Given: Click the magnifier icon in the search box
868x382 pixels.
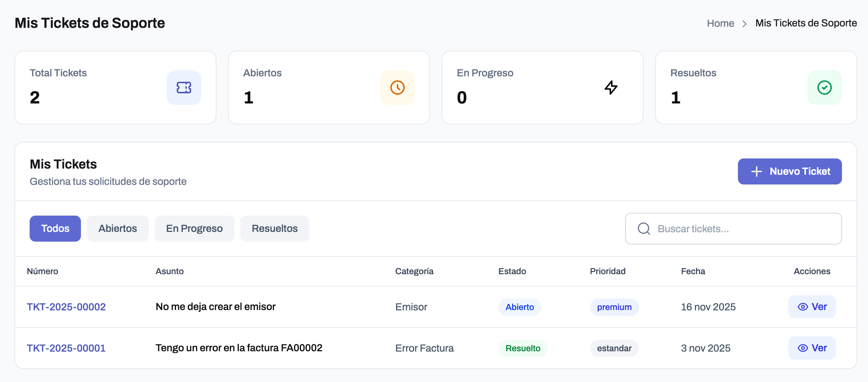Looking at the screenshot, I should pyautogui.click(x=644, y=229).
